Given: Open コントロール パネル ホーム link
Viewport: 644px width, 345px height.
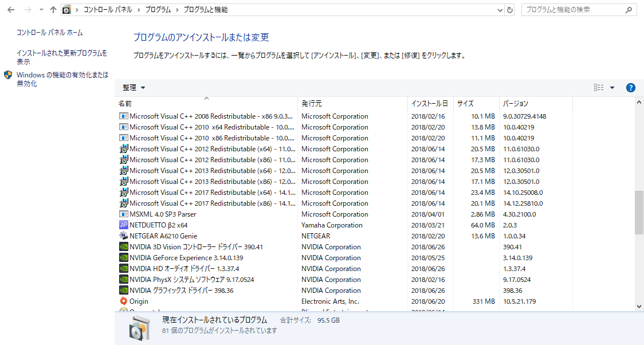Looking at the screenshot, I should pyautogui.click(x=50, y=33).
